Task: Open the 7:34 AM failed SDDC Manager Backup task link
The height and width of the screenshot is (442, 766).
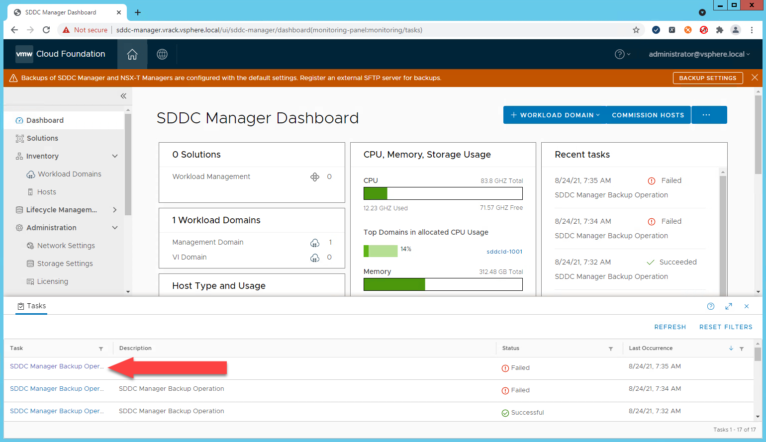Action: (x=57, y=389)
